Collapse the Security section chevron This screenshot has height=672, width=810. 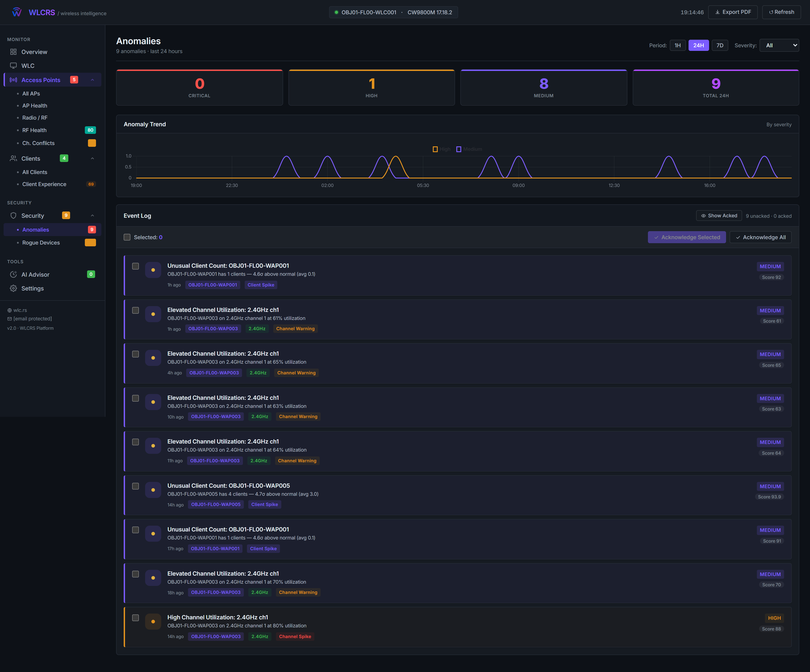point(93,216)
